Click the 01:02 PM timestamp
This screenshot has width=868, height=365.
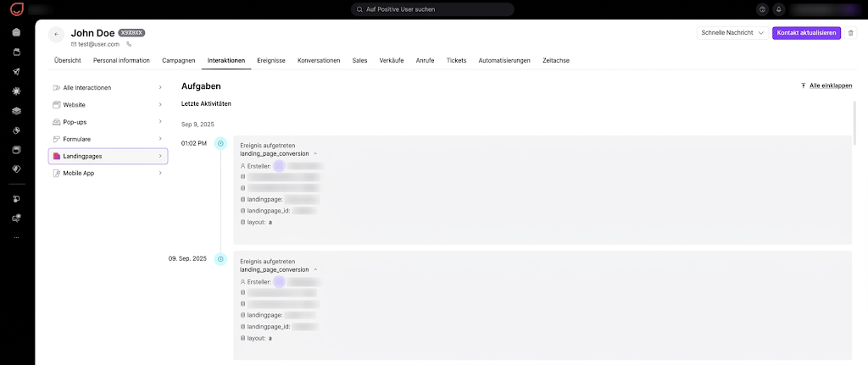tap(194, 144)
